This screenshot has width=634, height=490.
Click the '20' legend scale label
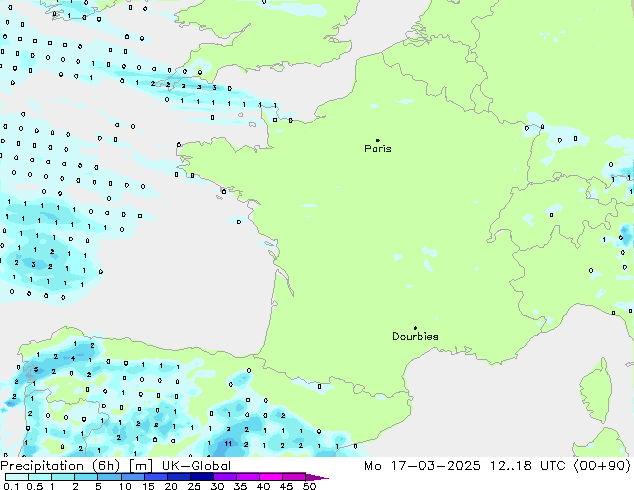(171, 486)
